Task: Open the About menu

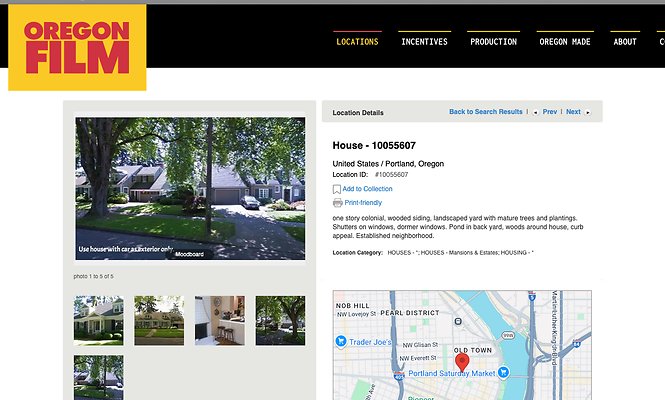Action: tap(625, 42)
